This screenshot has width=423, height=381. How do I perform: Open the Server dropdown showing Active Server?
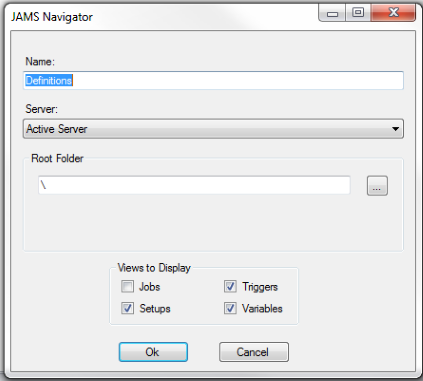[x=213, y=129]
